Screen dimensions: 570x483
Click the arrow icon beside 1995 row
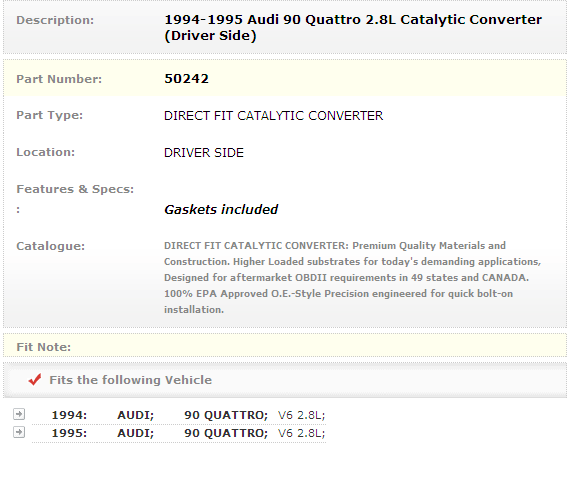pyautogui.click(x=19, y=432)
